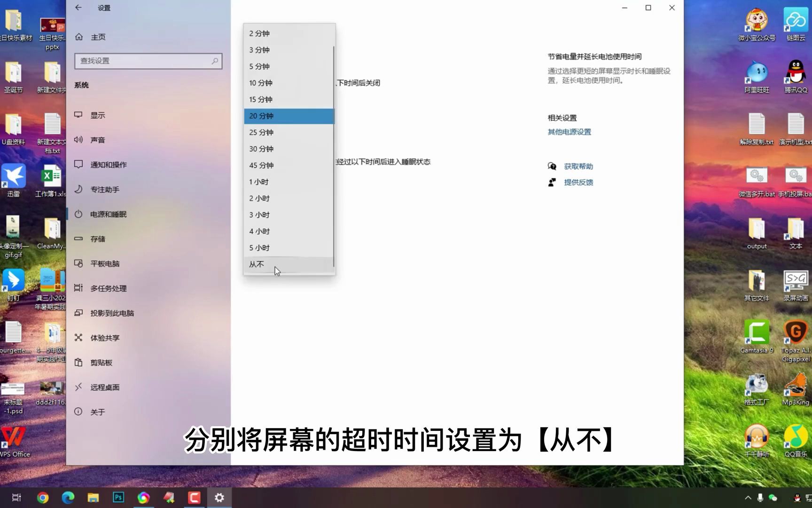
Task: Open Photoshop from taskbar
Action: [118, 497]
